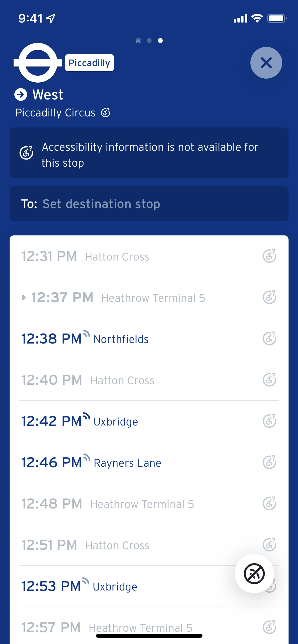Tap accessibility icon on 12:46 PM Rayners Lane row
Screen dimensions: 298x644
click(x=269, y=462)
